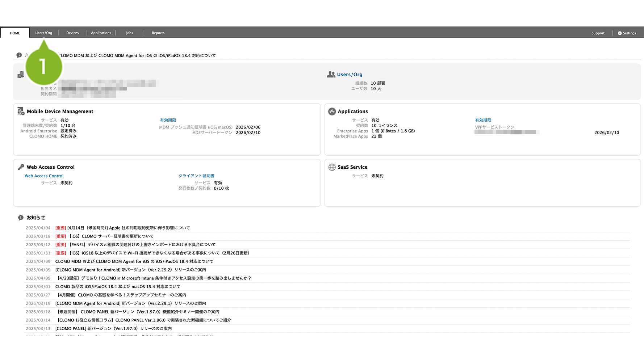Open the macOS 15.4 対応 notice from 2025/04/01
644x362 pixels.
(x=118, y=286)
